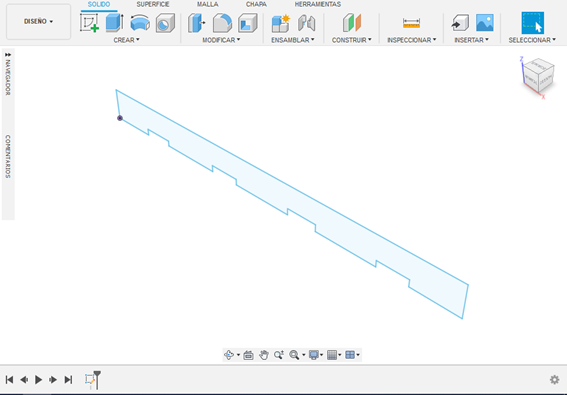567x395 pixels.
Task: Click the New Component icon
Action: [281, 23]
